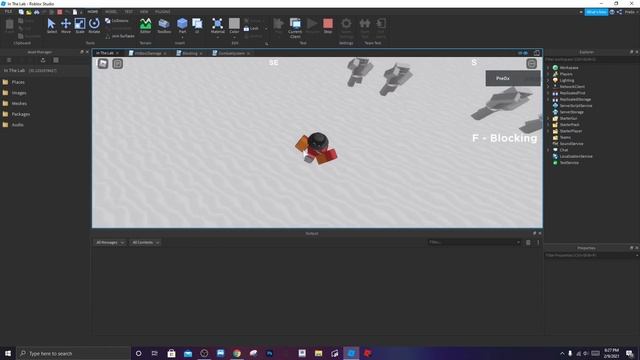
Task: Open the Places folder in Asset Manager
Action: pyautogui.click(x=14, y=82)
